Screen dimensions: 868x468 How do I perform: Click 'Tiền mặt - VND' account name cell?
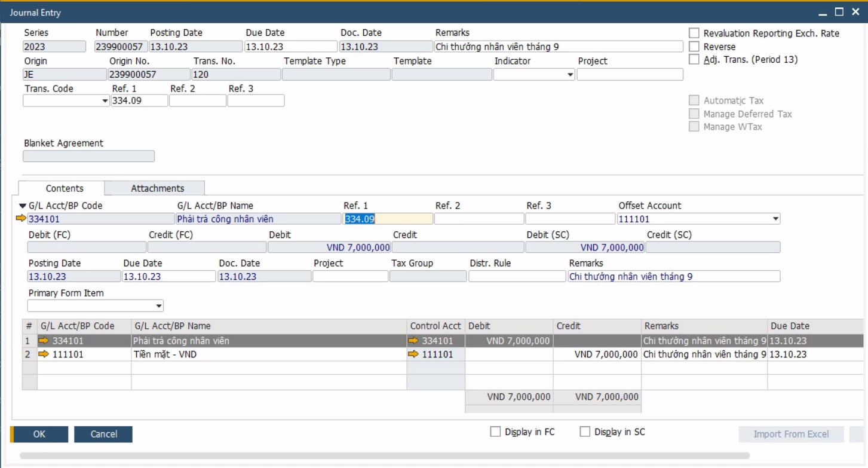click(x=269, y=354)
